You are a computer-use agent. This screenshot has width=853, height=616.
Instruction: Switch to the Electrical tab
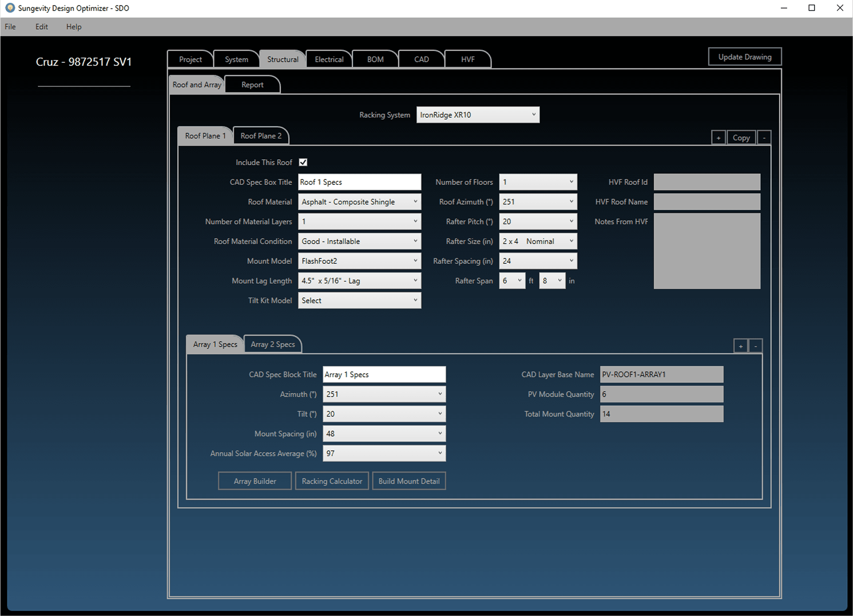point(329,60)
